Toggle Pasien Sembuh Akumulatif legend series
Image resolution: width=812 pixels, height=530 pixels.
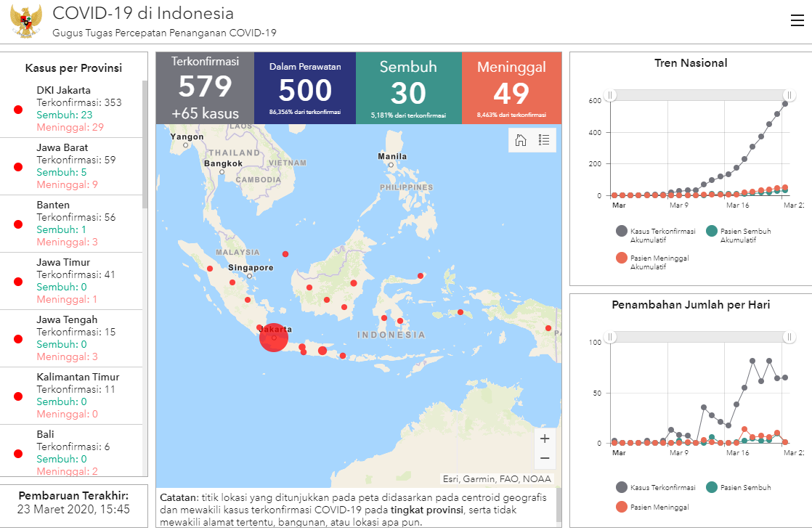[x=711, y=231]
